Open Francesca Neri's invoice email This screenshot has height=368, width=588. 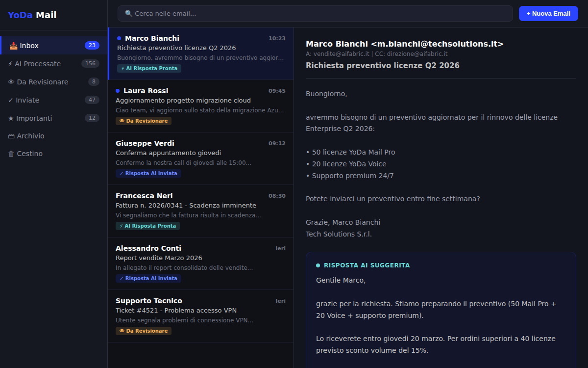pyautogui.click(x=200, y=206)
